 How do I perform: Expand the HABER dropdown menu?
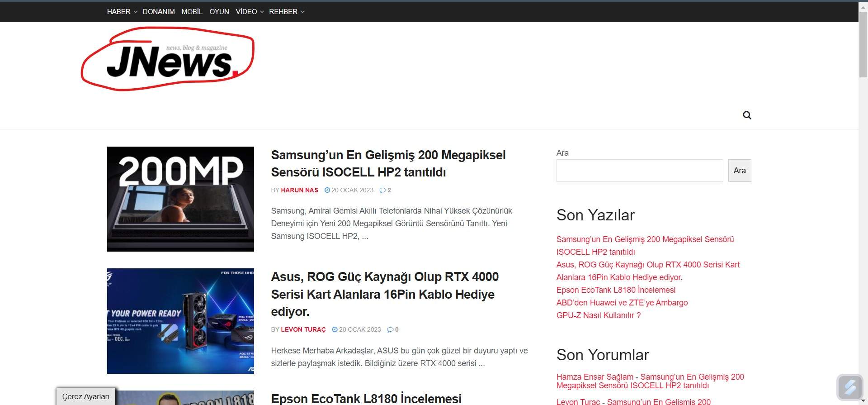coord(122,12)
